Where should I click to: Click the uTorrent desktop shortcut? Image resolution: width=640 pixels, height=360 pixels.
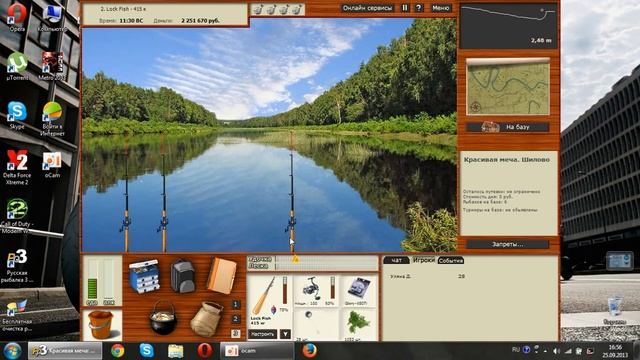[x=17, y=66]
